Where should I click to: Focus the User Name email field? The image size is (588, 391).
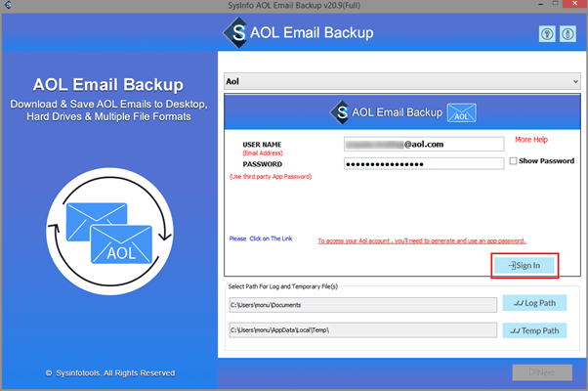pyautogui.click(x=424, y=144)
